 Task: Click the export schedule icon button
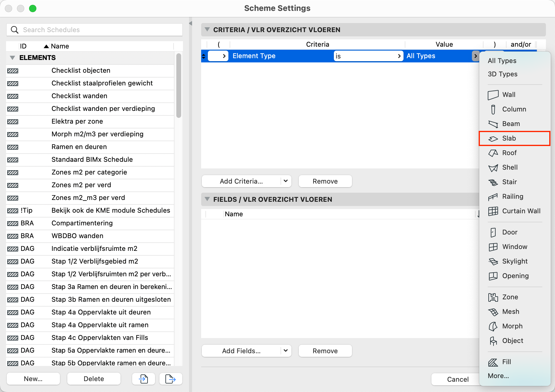coord(171,379)
